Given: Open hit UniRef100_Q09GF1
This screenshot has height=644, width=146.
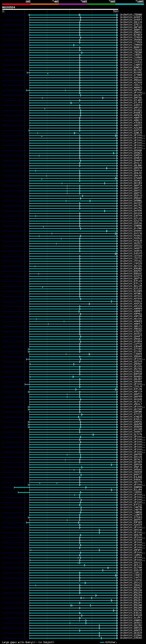Looking at the screenshot, I should pos(131,17).
